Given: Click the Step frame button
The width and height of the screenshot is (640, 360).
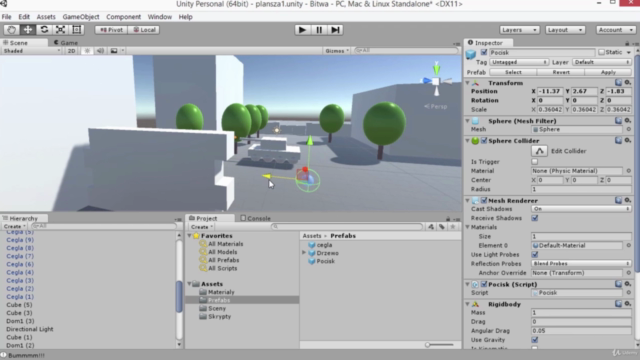Looking at the screenshot, I should tap(335, 30).
